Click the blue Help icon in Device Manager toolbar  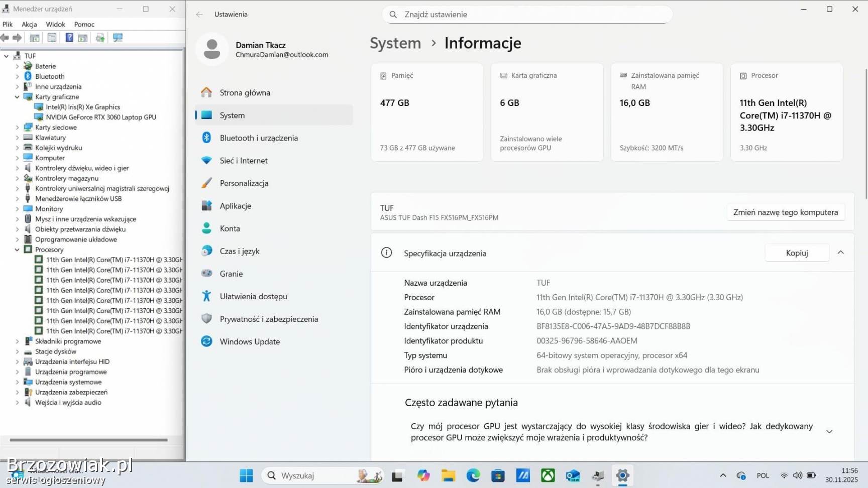69,38
